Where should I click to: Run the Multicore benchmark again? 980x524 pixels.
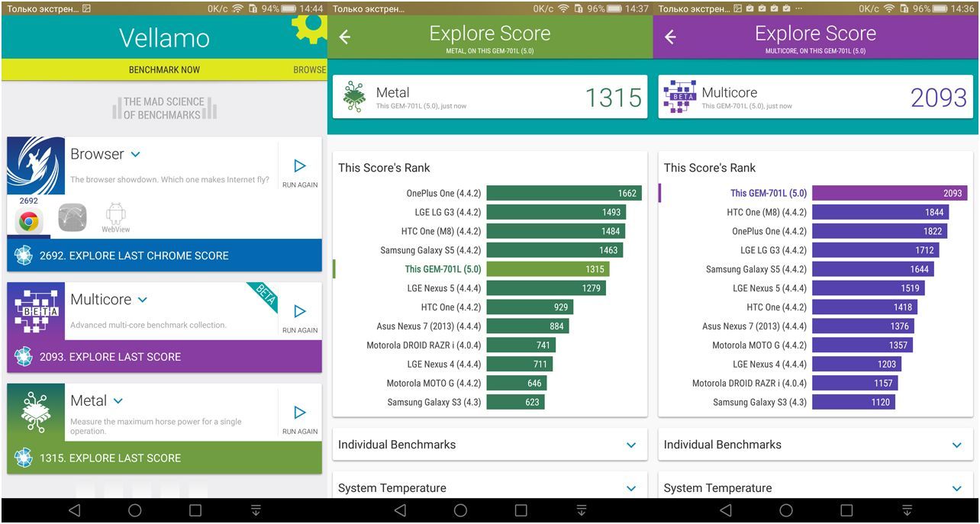click(x=299, y=317)
